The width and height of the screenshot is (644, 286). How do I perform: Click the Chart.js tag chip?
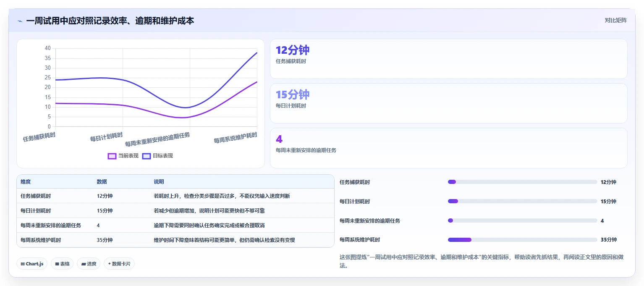(32, 264)
